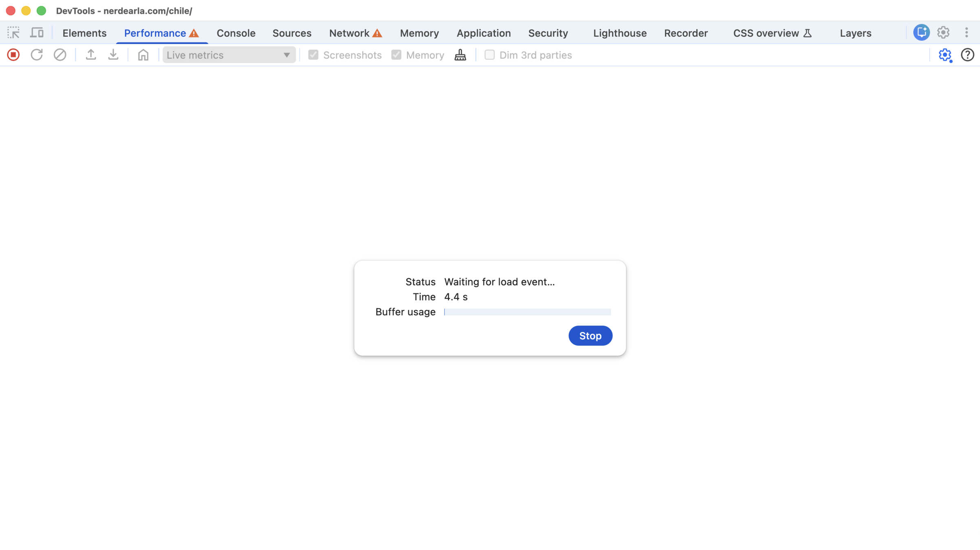
Task: Select the inspect element picker icon
Action: (13, 33)
